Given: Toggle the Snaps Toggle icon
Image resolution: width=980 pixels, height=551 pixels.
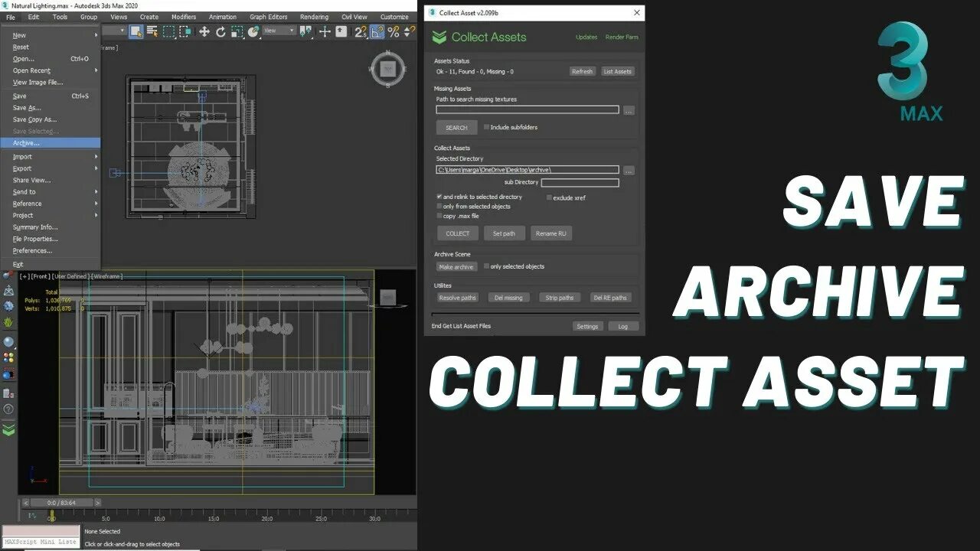Looking at the screenshot, I should (x=360, y=31).
